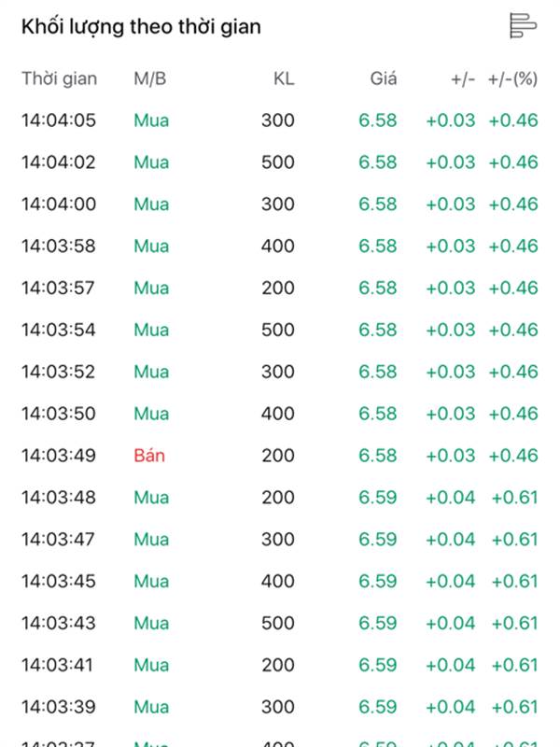Open the volume bar chart view icon
This screenshot has height=747, width=560.
[x=523, y=26]
